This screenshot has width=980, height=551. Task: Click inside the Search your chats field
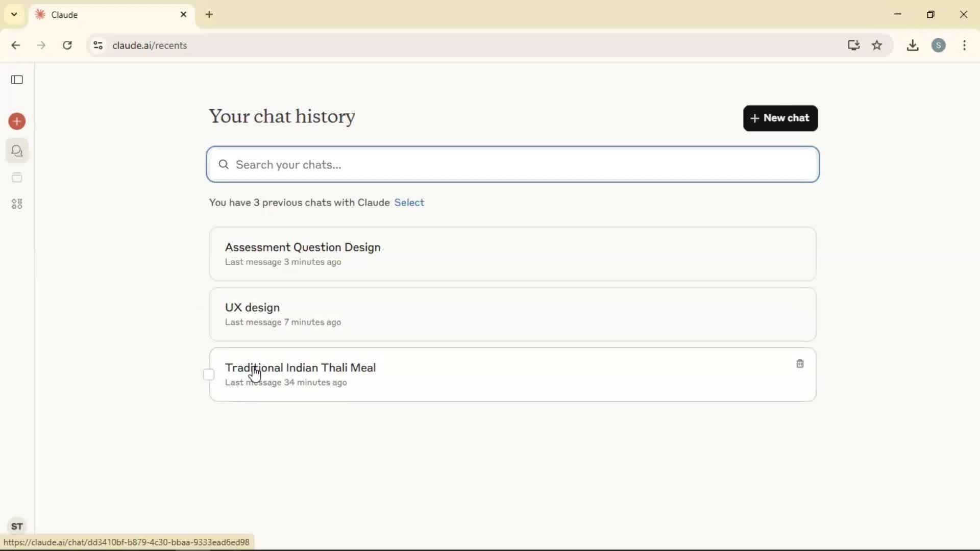pos(510,164)
